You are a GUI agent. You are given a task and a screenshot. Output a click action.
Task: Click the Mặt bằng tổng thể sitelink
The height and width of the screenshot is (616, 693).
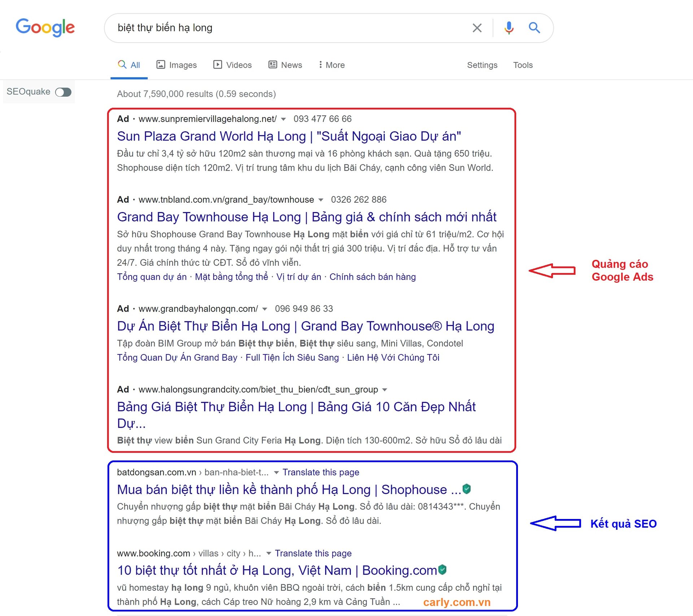click(231, 277)
